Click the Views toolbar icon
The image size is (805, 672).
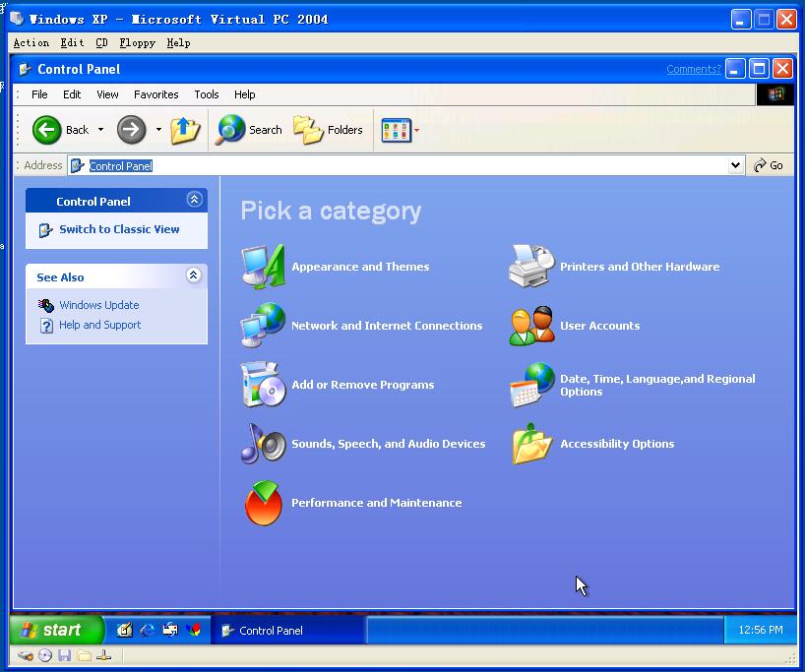tap(396, 130)
